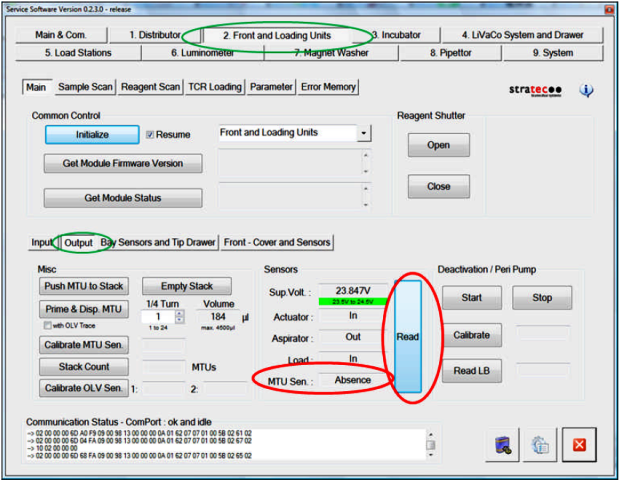The height and width of the screenshot is (480, 619).
Task: Click the red X exit button
Action: point(580,448)
